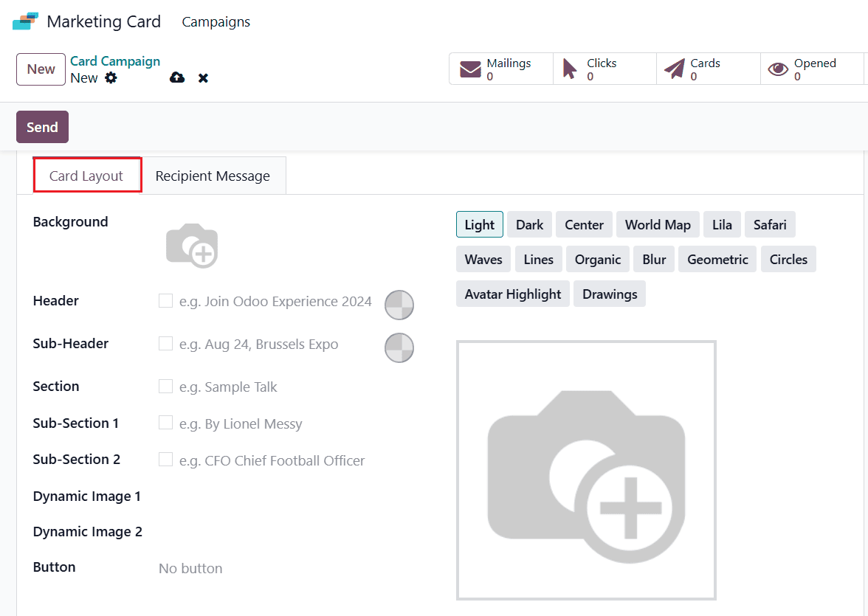This screenshot has height=616, width=868.
Task: Upload a background via small camera icon
Action: [192, 246]
